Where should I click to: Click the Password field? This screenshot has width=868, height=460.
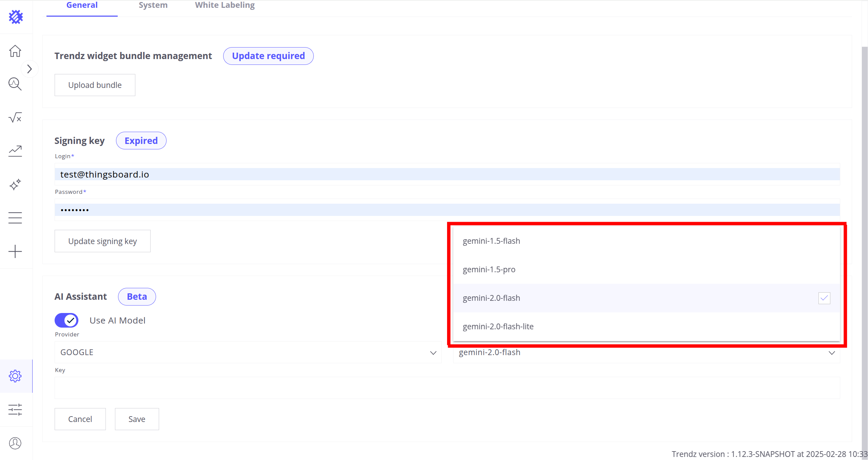tap(447, 210)
